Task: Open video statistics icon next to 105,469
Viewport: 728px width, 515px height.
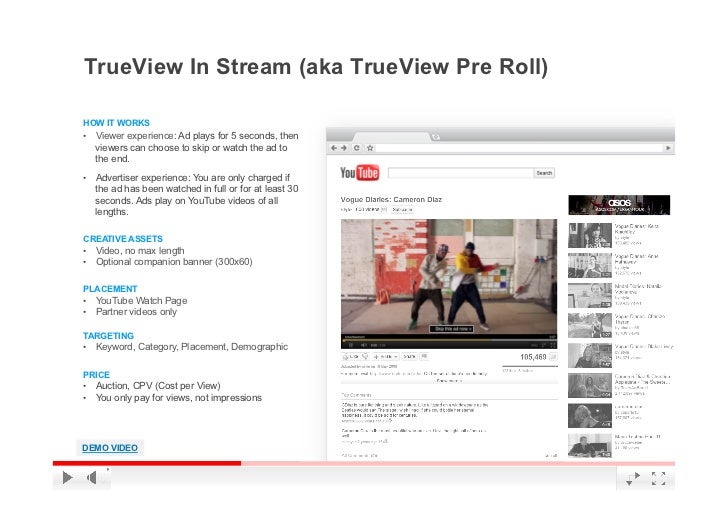Action: coord(553,357)
